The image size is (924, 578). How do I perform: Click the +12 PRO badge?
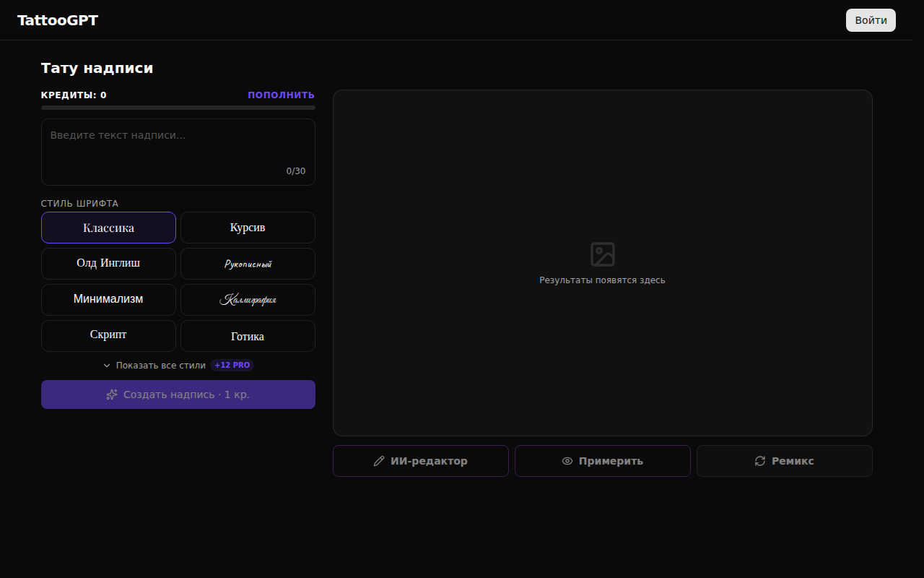[x=232, y=366]
